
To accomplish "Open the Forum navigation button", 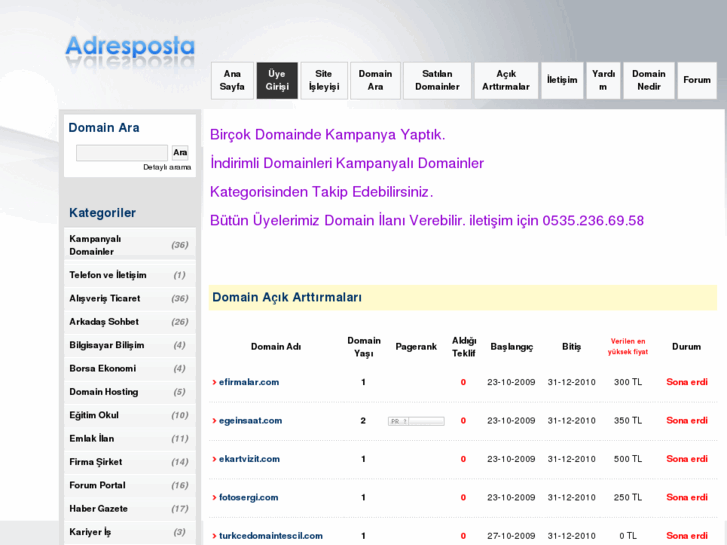I will click(697, 80).
